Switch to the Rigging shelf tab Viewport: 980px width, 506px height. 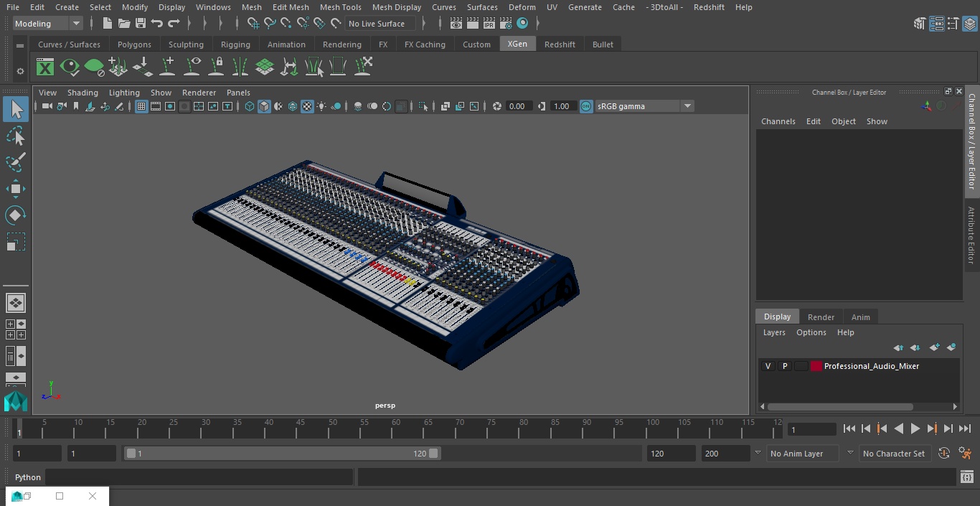coord(235,44)
